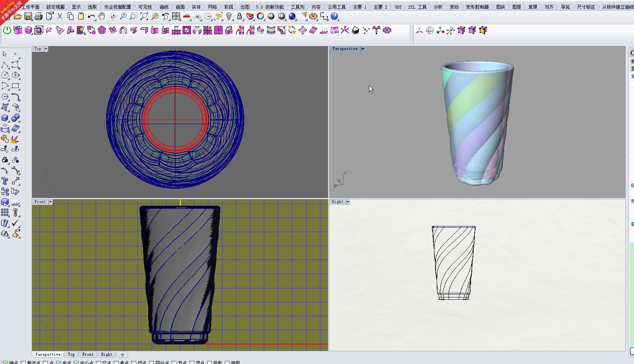Open the Top viewport dropdown arrow
This screenshot has height=364, width=634.
pyautogui.click(x=46, y=49)
